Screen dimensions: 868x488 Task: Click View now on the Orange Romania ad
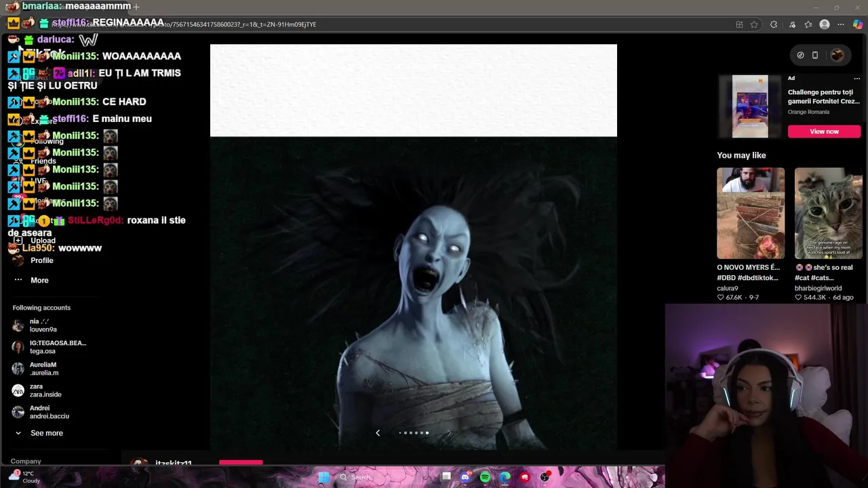click(x=824, y=131)
